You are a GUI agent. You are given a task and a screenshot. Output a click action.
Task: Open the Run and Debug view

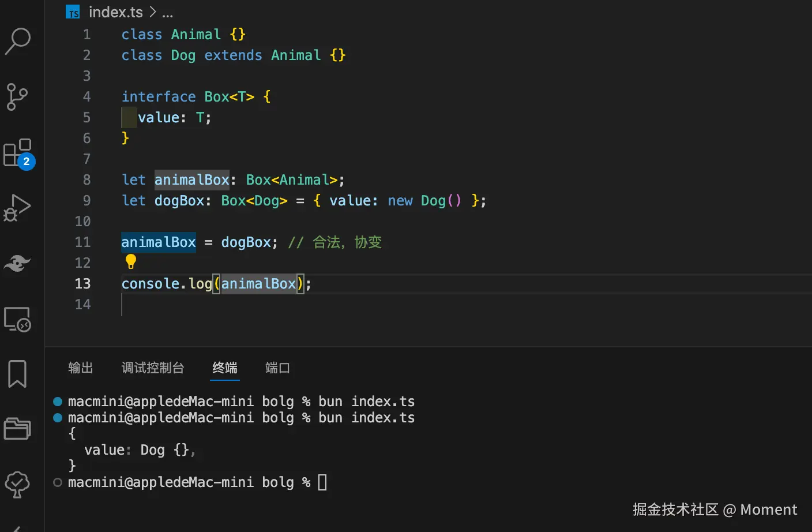[x=17, y=208]
